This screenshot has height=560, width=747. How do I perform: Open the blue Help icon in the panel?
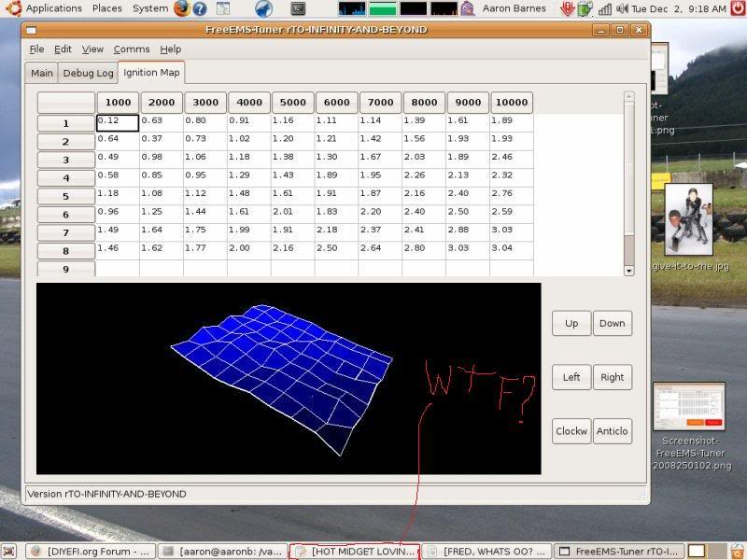pyautogui.click(x=198, y=8)
